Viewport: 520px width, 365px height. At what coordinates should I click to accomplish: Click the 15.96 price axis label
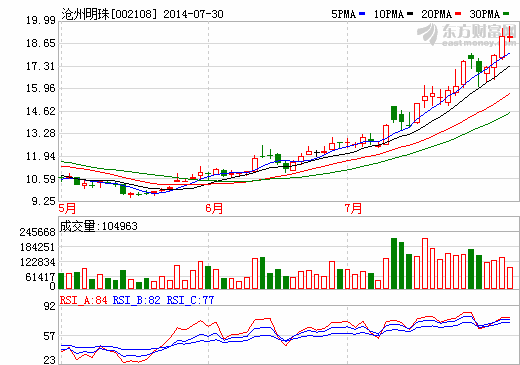tap(41, 88)
